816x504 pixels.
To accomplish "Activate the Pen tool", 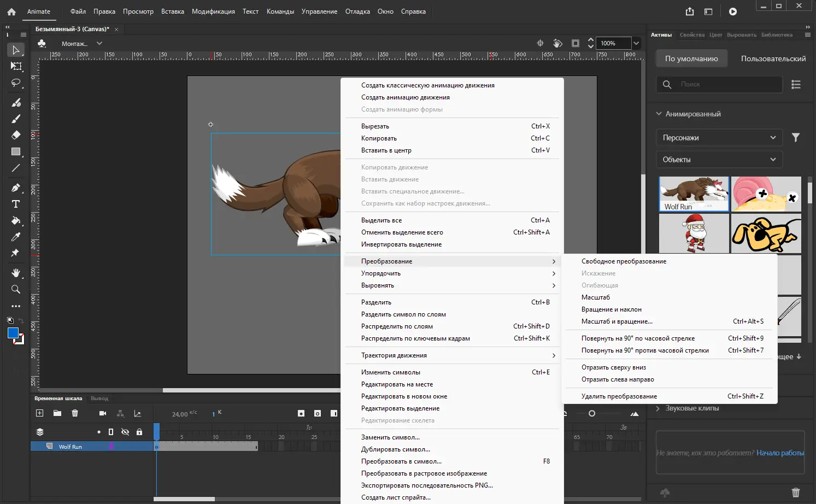I will click(16, 187).
